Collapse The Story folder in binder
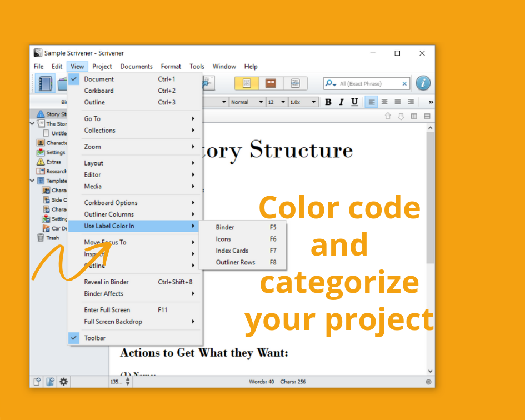525x420 pixels. coord(32,123)
